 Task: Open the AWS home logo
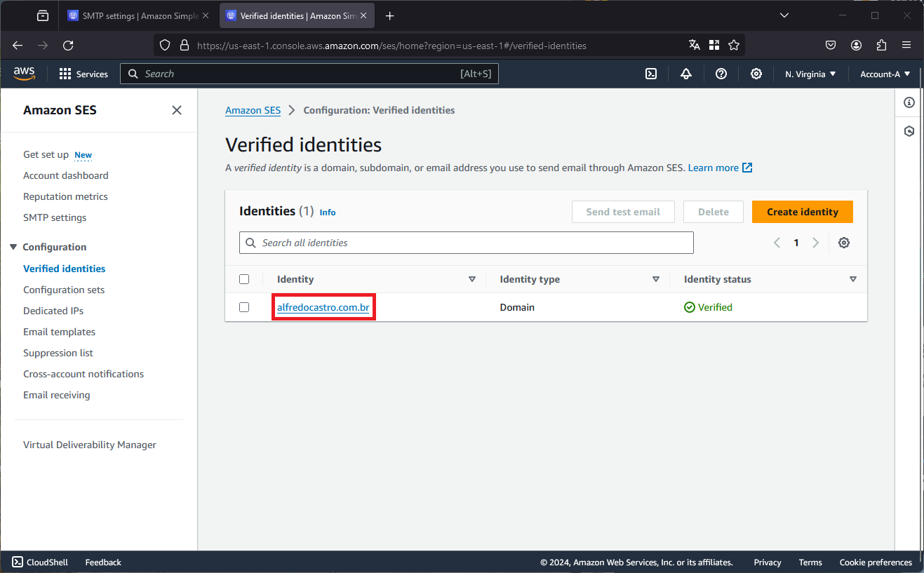coord(25,74)
